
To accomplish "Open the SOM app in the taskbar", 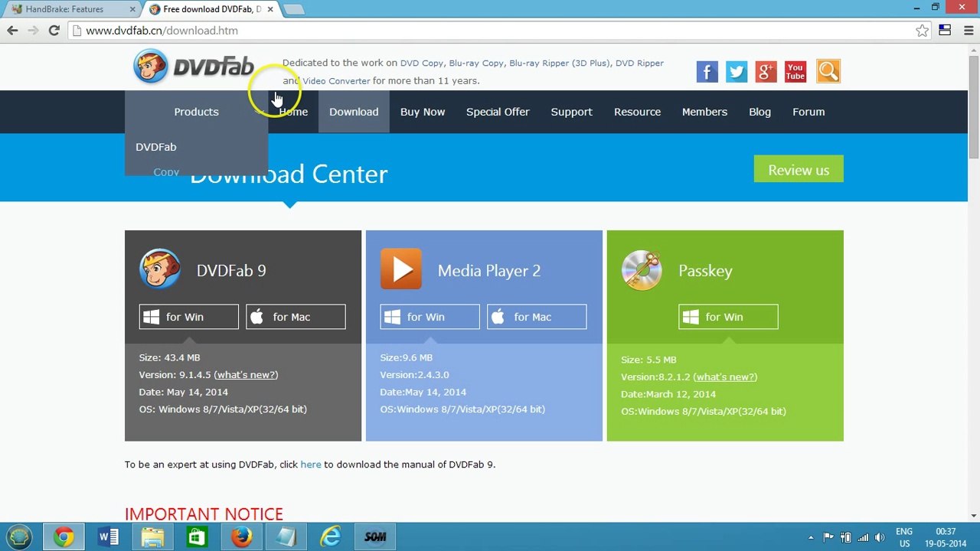I will pyautogui.click(x=375, y=536).
